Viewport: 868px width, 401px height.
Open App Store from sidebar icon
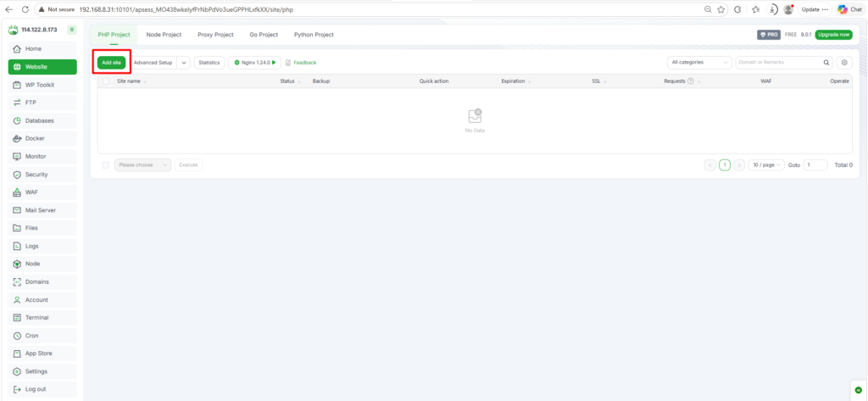point(17,354)
